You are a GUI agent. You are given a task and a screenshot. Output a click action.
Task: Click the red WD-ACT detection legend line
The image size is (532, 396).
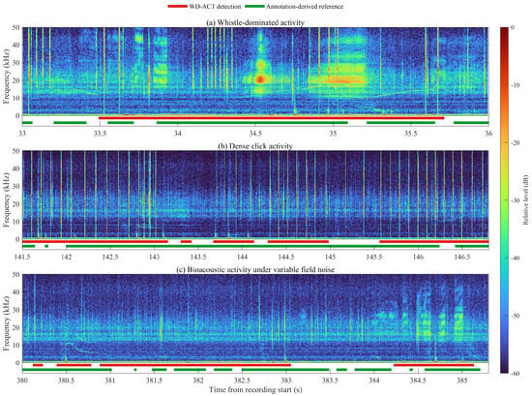(177, 7)
